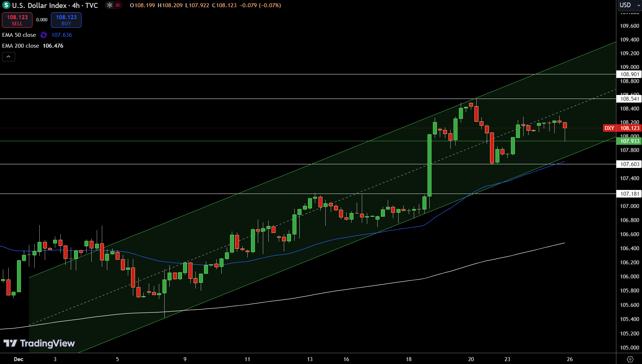Click the DXY 108.123 current price label

[x=622, y=128]
